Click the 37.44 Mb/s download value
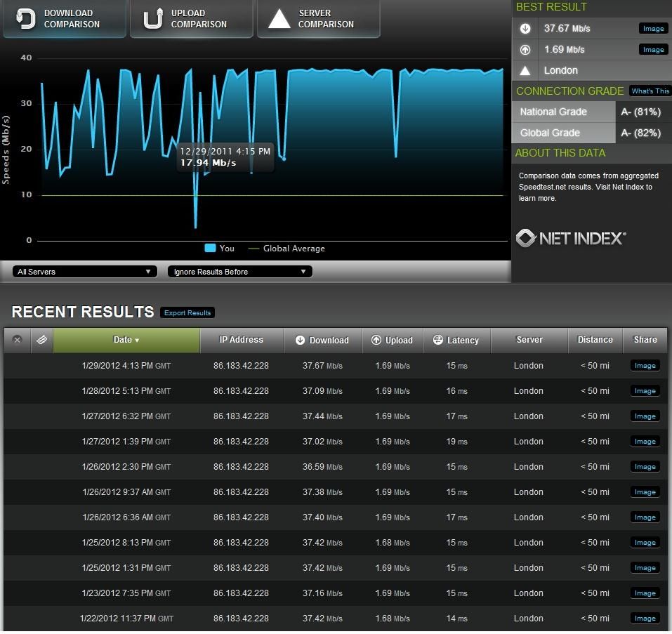Screen dimensions: 672x634 tap(323, 416)
